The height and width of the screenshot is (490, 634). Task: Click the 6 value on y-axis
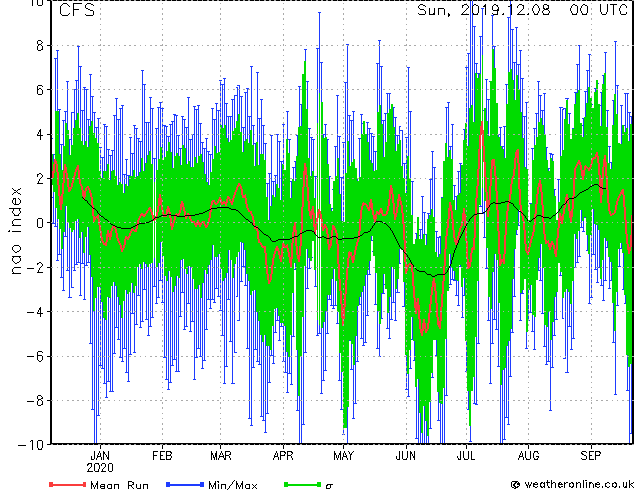[40, 90]
